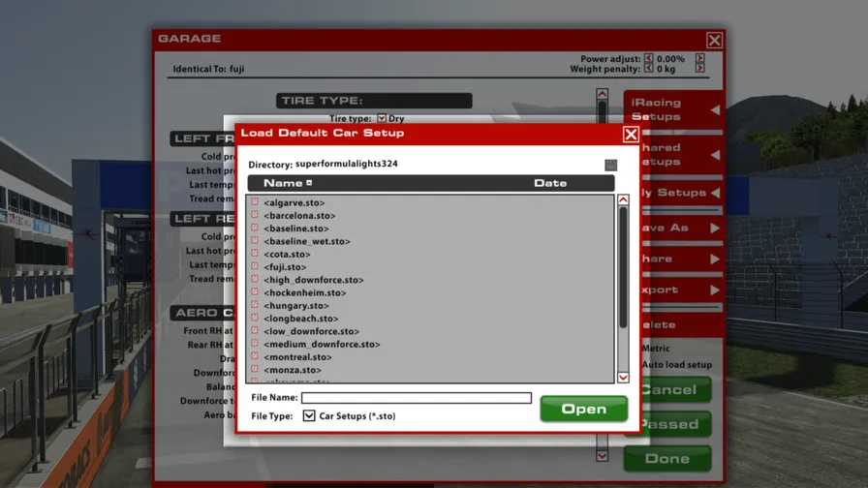
Task: Click the file icon beside fuji.sto
Action: click(255, 266)
